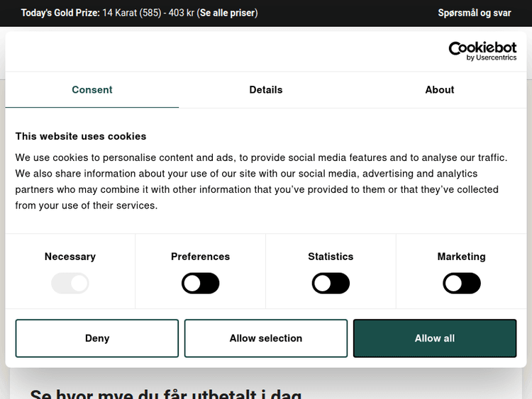The width and height of the screenshot is (532, 399).
Task: Toggle the Necessary cookies switch
Action: 70,283
